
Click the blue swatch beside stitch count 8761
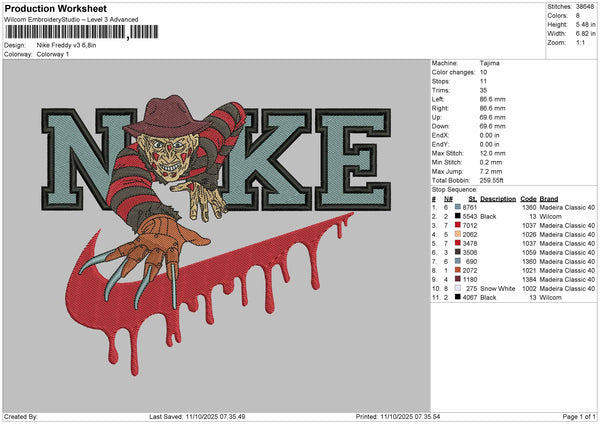tap(458, 207)
